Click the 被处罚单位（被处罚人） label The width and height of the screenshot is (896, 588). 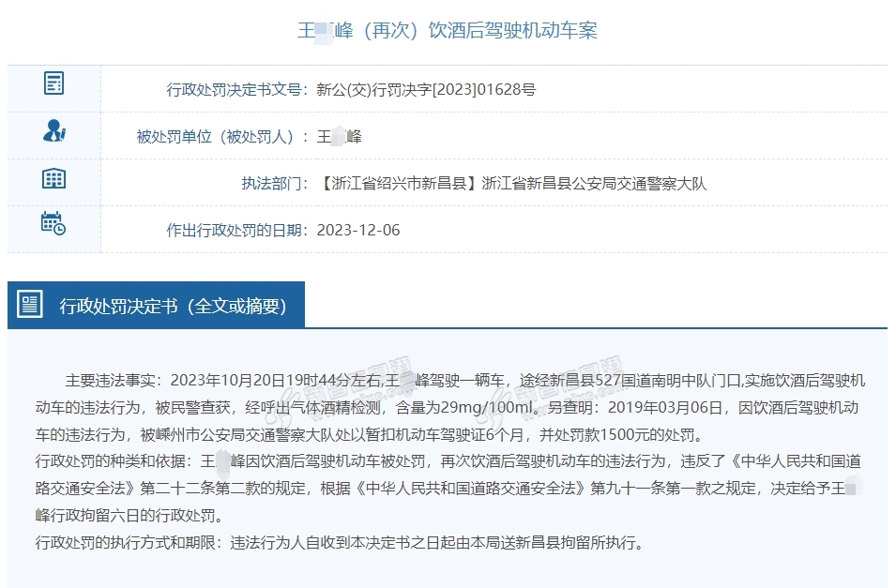[x=221, y=137]
